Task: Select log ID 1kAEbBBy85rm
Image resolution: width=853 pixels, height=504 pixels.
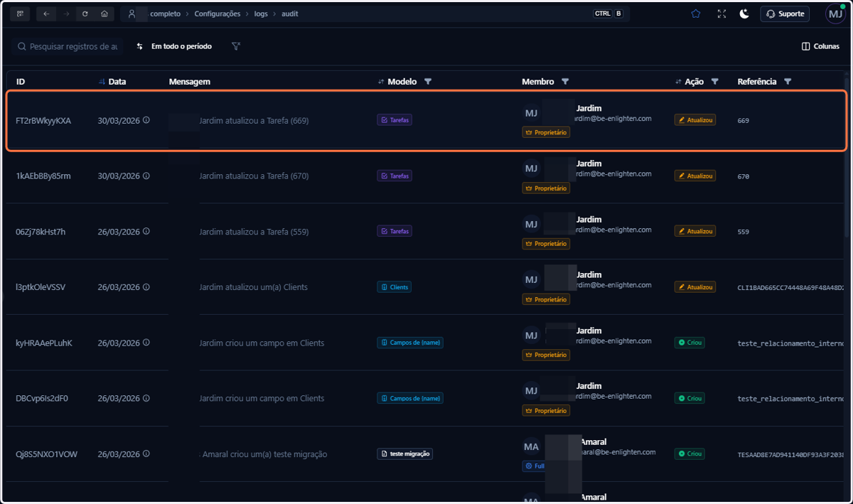Action: coord(43,176)
